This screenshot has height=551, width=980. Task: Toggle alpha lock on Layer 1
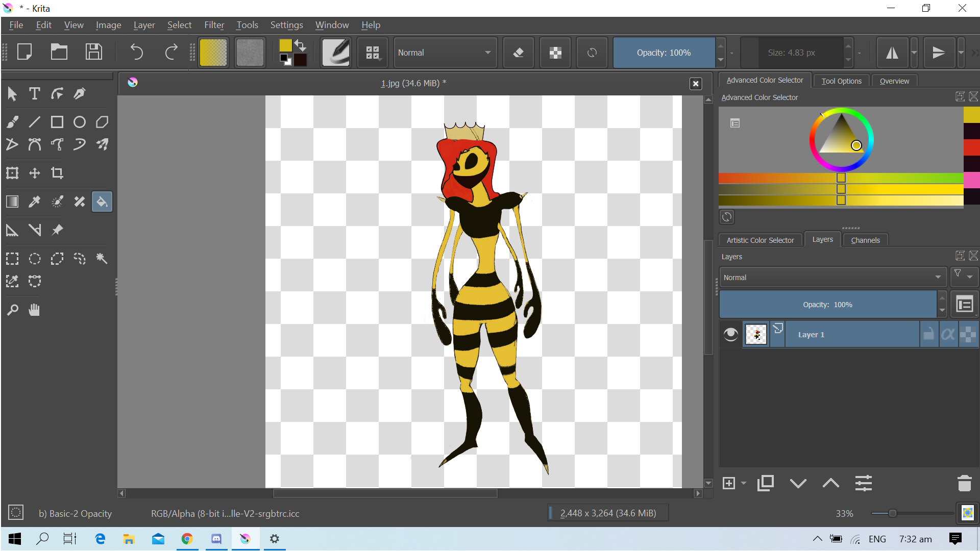(968, 335)
